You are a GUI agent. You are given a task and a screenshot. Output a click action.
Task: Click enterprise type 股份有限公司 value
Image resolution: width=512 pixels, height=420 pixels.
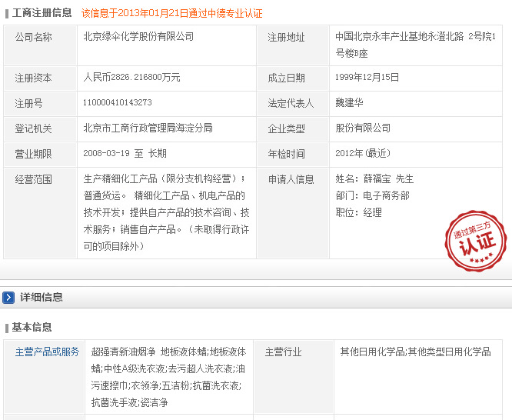coord(363,128)
